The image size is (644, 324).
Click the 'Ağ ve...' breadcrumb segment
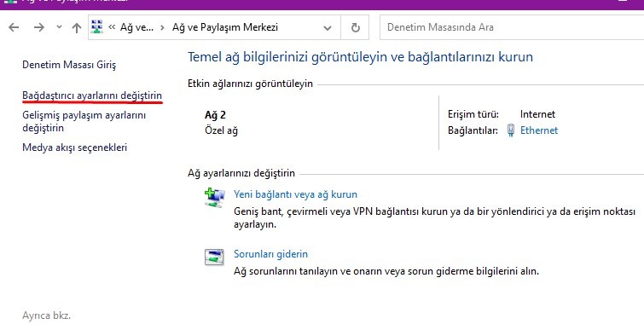coord(136,27)
